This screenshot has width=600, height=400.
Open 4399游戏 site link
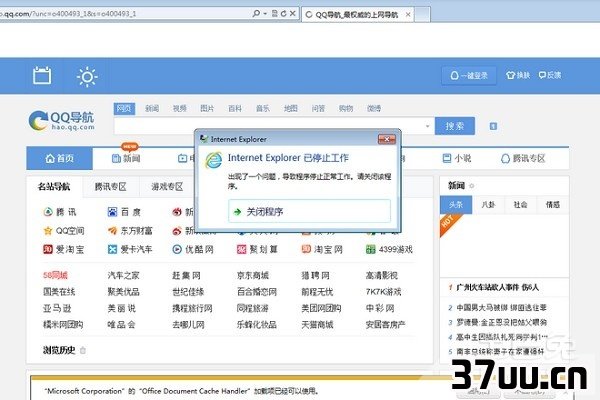[389, 250]
